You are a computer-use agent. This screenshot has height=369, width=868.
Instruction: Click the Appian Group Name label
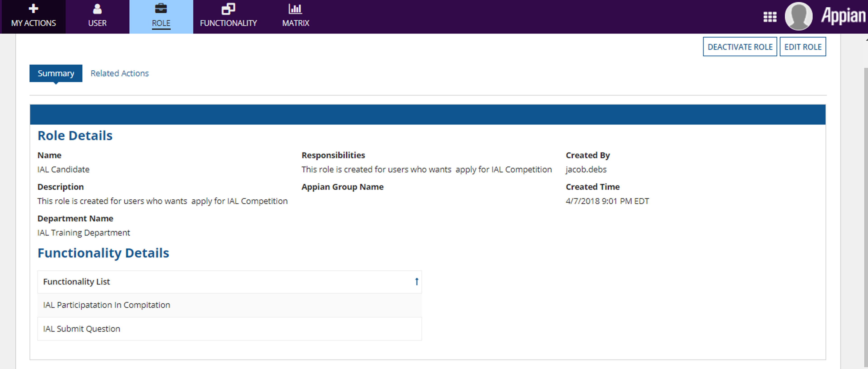(x=342, y=187)
